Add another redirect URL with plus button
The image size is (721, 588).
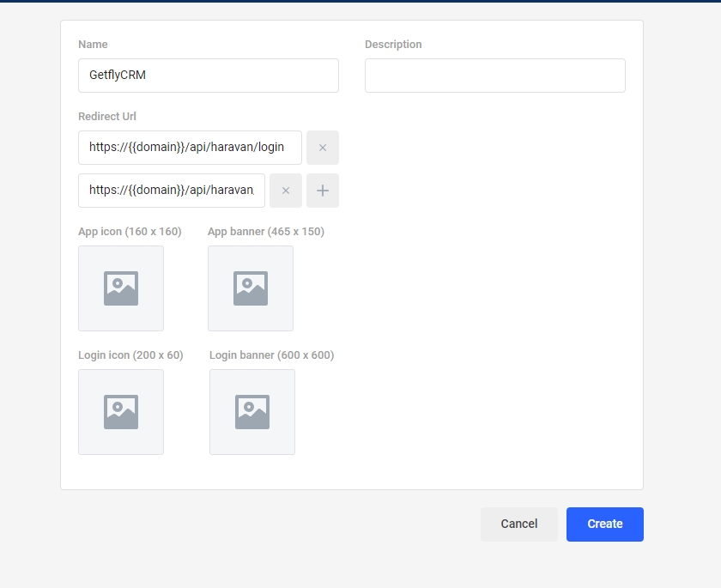(x=323, y=191)
